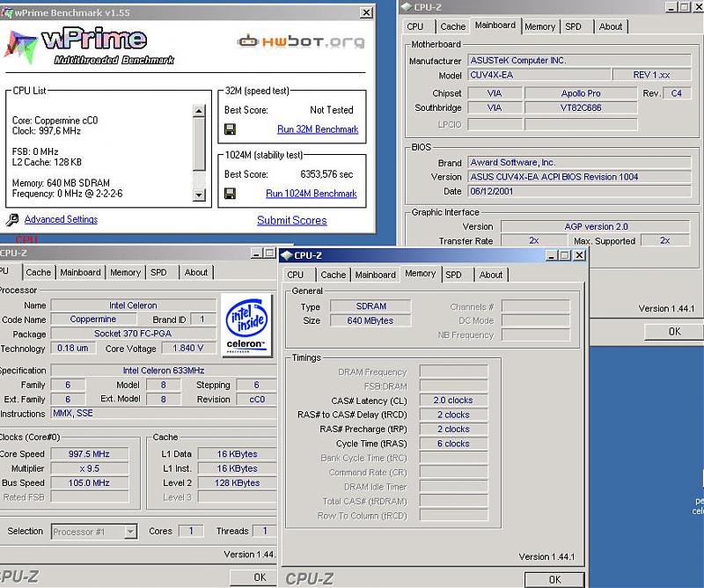Click the Intel Inside Celeron logo
Viewport: 704px width, 588px height.
pyautogui.click(x=246, y=325)
